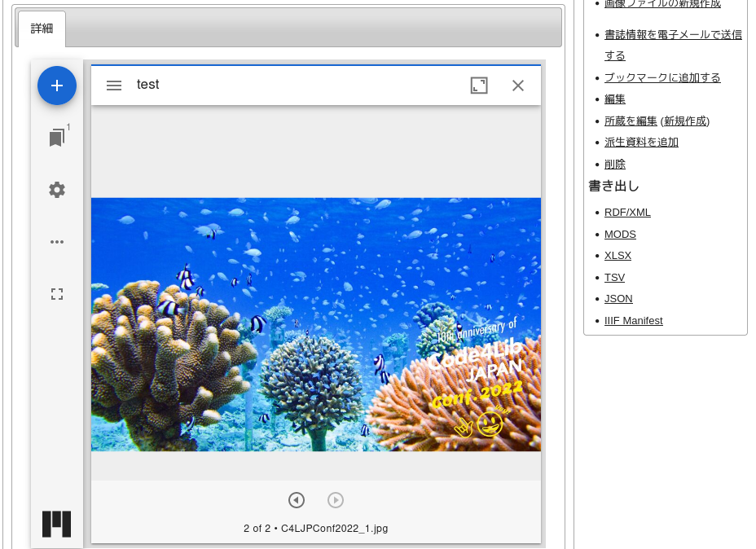This screenshot has width=756, height=549.
Task: Open the IIIF Manifest link
Action: [x=634, y=321]
